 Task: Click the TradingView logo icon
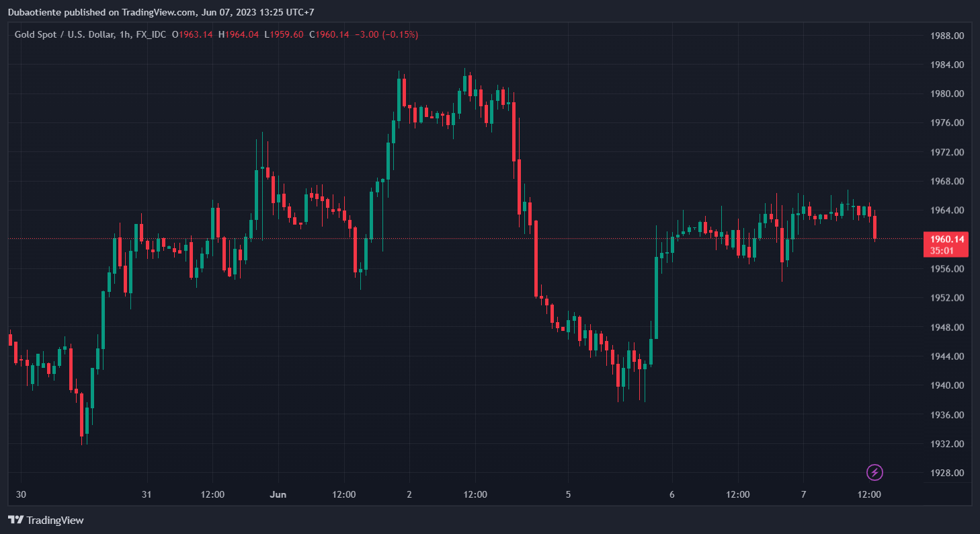[x=15, y=520]
